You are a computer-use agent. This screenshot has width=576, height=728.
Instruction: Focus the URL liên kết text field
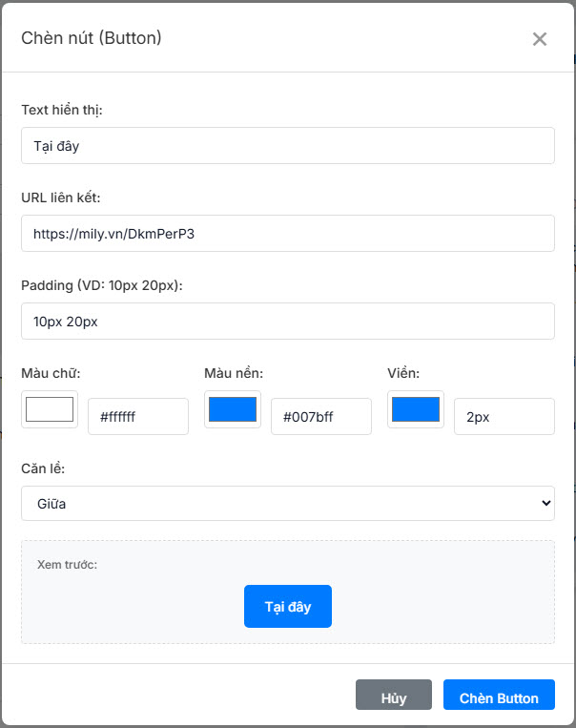coord(287,233)
